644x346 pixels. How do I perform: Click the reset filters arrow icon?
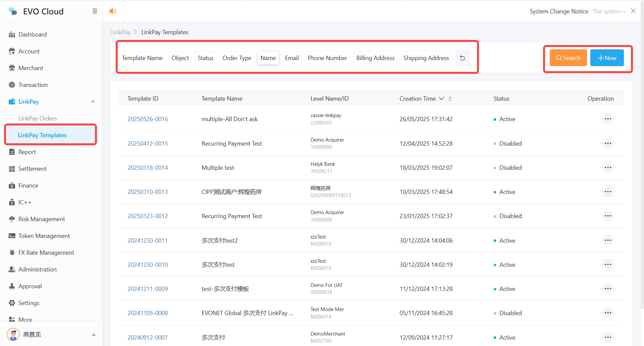(462, 58)
